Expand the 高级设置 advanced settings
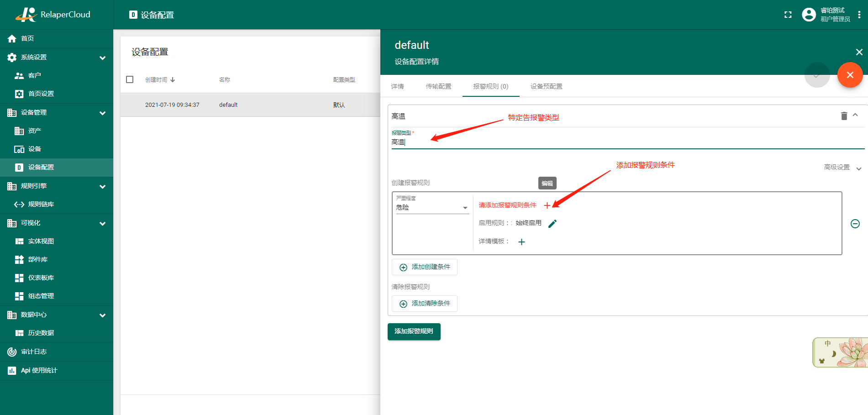The image size is (868, 415). [843, 168]
